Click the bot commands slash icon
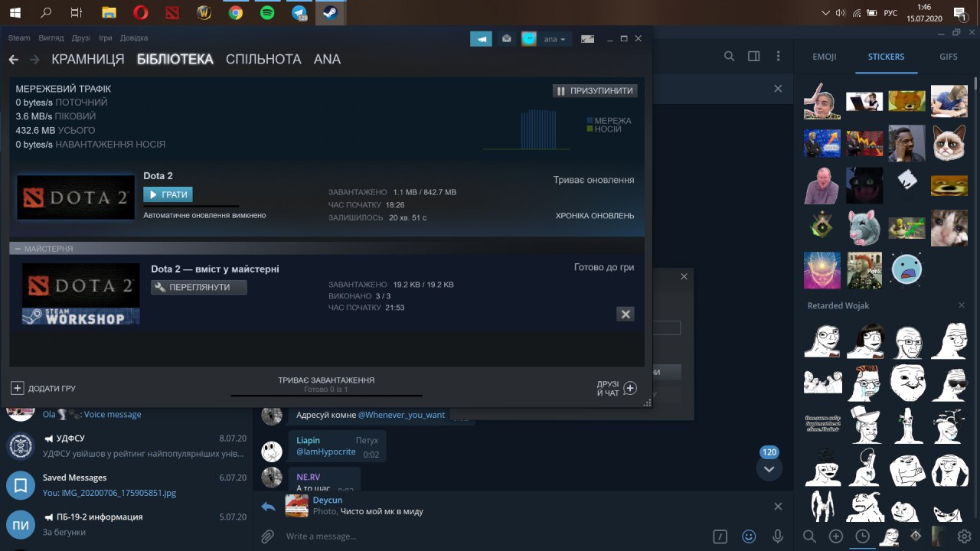Screen dimensions: 980x551 coord(720,536)
